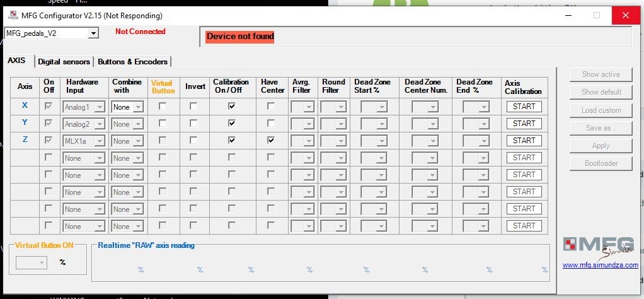Click the X axis label
Viewport: 644px width, 299px height.
[x=25, y=105]
